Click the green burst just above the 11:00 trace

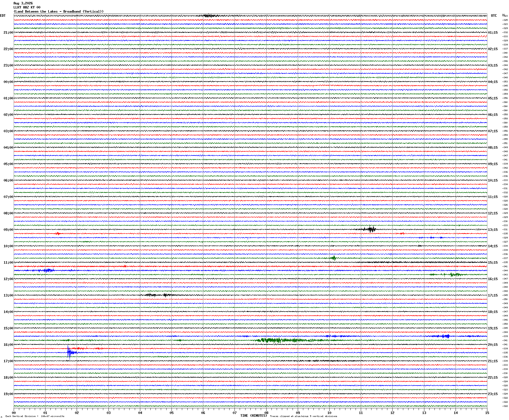tap(333, 258)
